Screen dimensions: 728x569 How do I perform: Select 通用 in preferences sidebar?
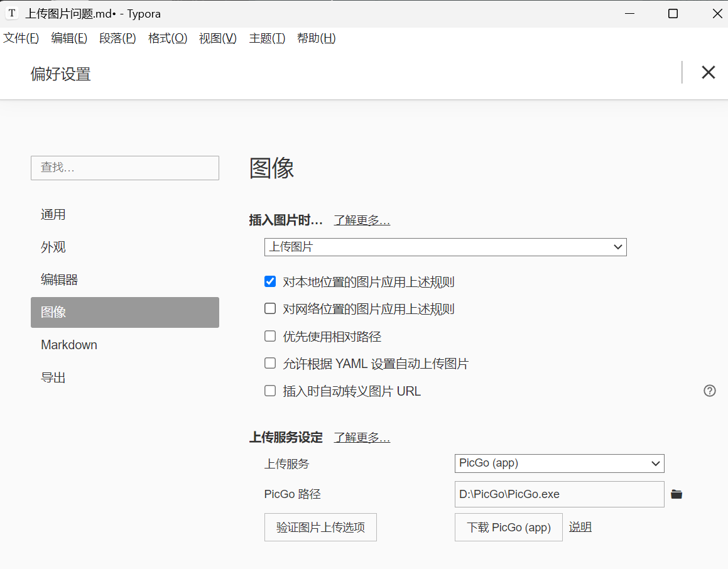coord(125,214)
